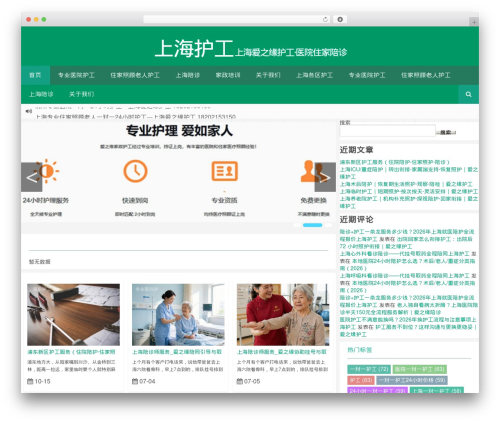Select the red tag 护工 (63)

click(x=361, y=380)
